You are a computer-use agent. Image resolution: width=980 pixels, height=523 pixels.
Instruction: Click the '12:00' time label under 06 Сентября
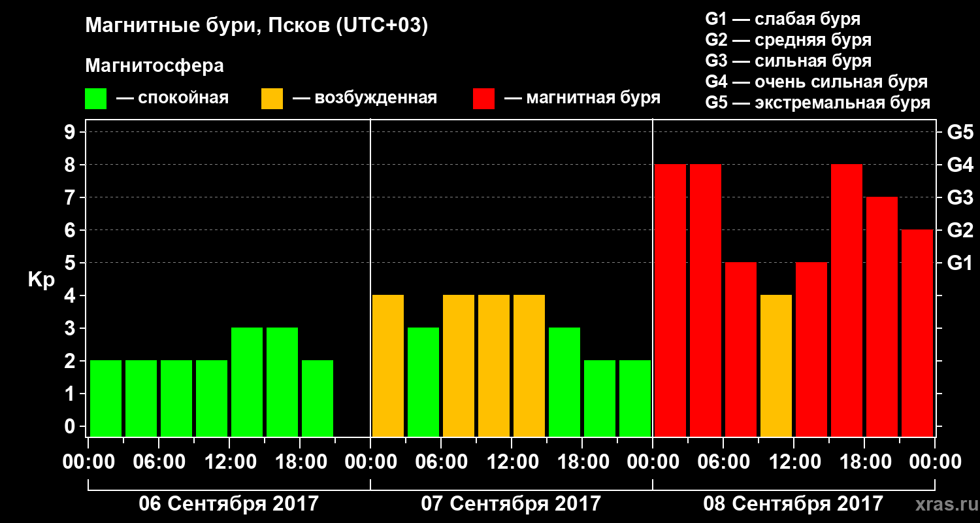tap(229, 462)
